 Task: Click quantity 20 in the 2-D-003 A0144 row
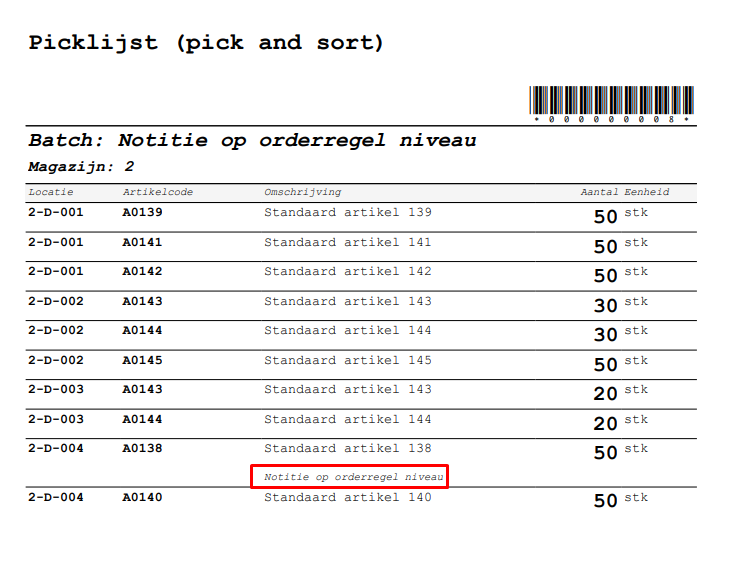(605, 424)
